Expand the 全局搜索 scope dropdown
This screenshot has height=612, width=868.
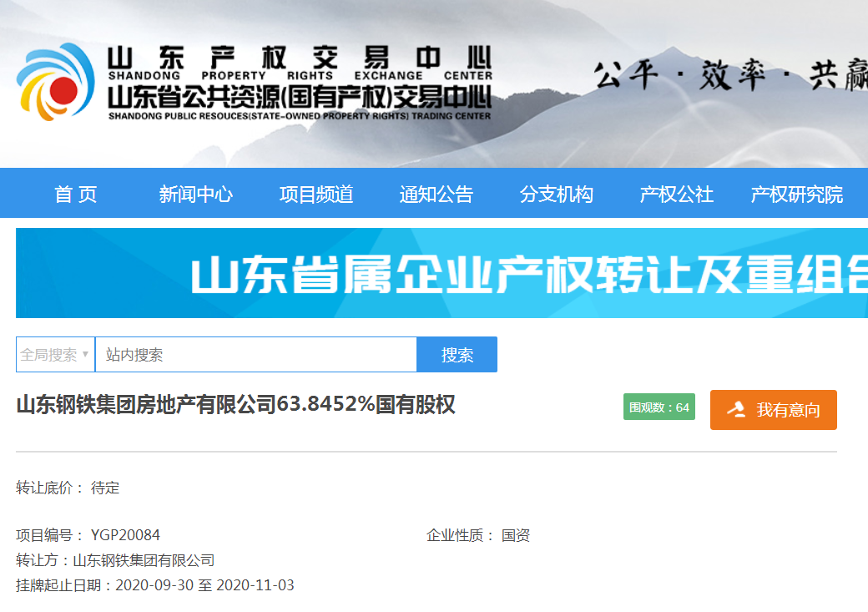pos(55,355)
